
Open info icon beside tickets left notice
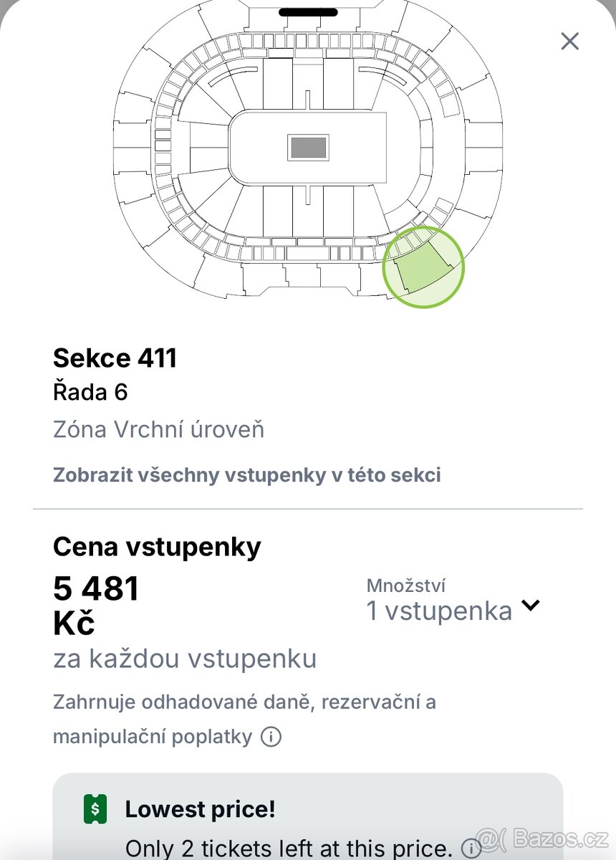pyautogui.click(x=471, y=849)
